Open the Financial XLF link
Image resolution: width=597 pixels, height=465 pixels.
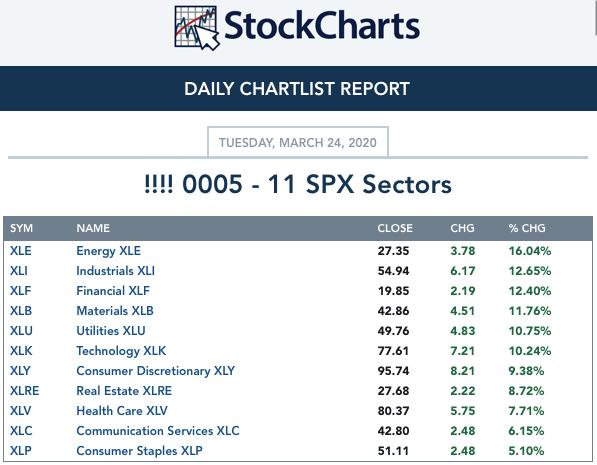point(113,291)
